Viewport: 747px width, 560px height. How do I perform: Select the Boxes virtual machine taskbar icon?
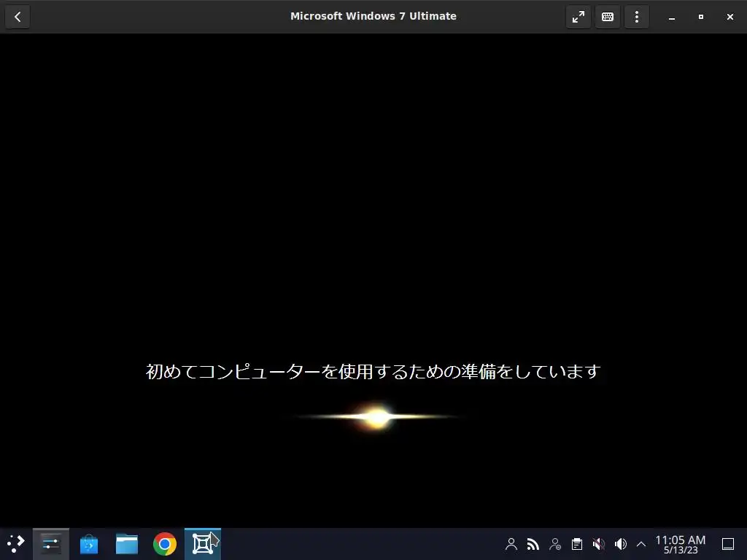[x=203, y=543]
